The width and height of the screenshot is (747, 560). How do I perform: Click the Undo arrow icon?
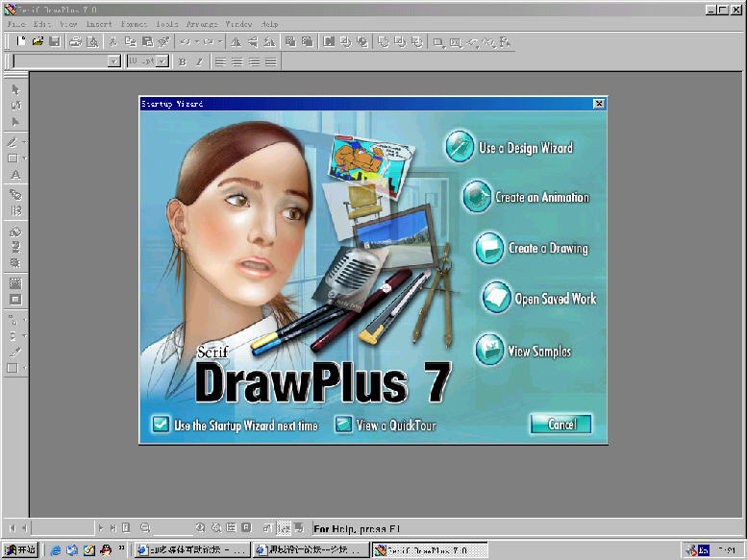click(186, 42)
